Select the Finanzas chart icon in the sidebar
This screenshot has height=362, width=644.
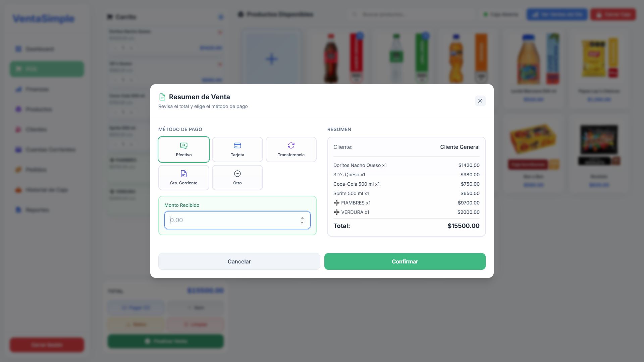18,89
